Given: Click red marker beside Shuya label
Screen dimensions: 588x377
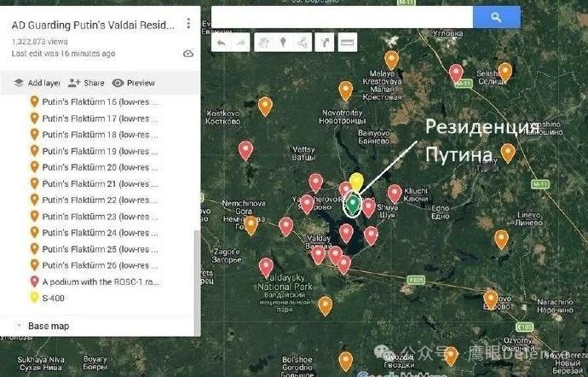Looking at the screenshot, I should (369, 207).
